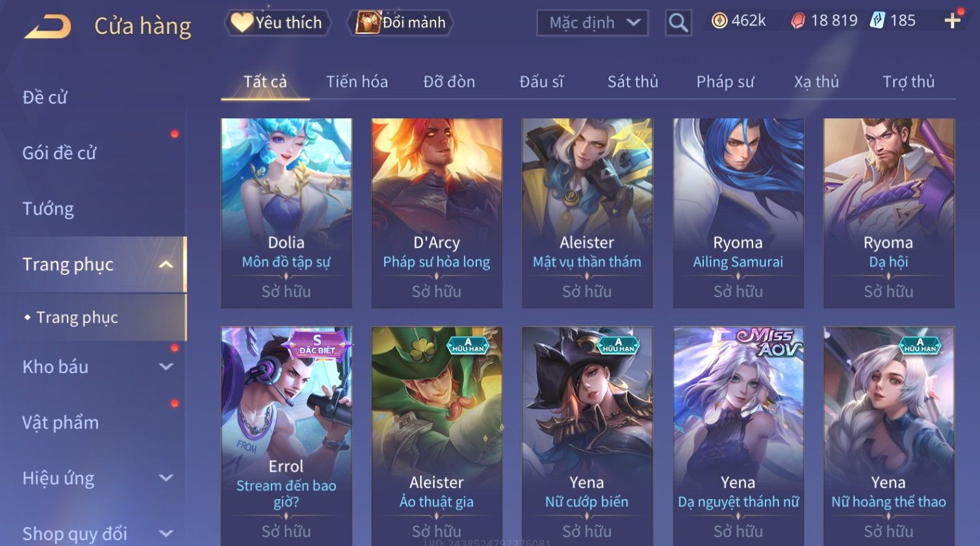This screenshot has height=546, width=980.
Task: Open Yena Nữ cướp biển skin card
Action: pos(587,435)
